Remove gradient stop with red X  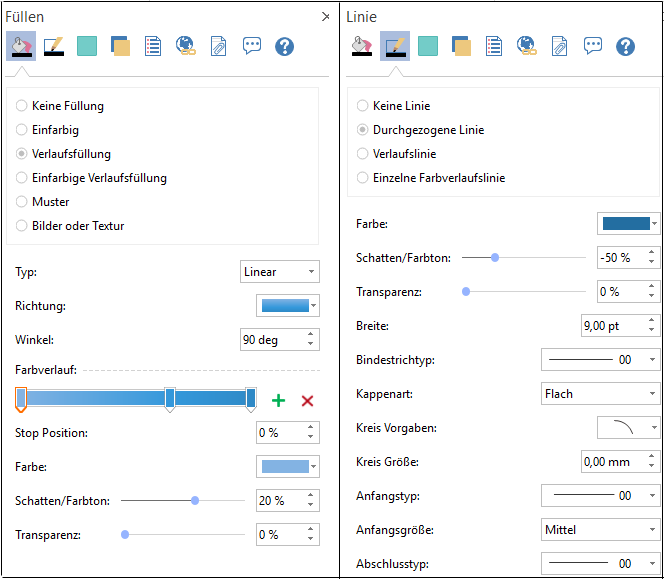click(307, 400)
